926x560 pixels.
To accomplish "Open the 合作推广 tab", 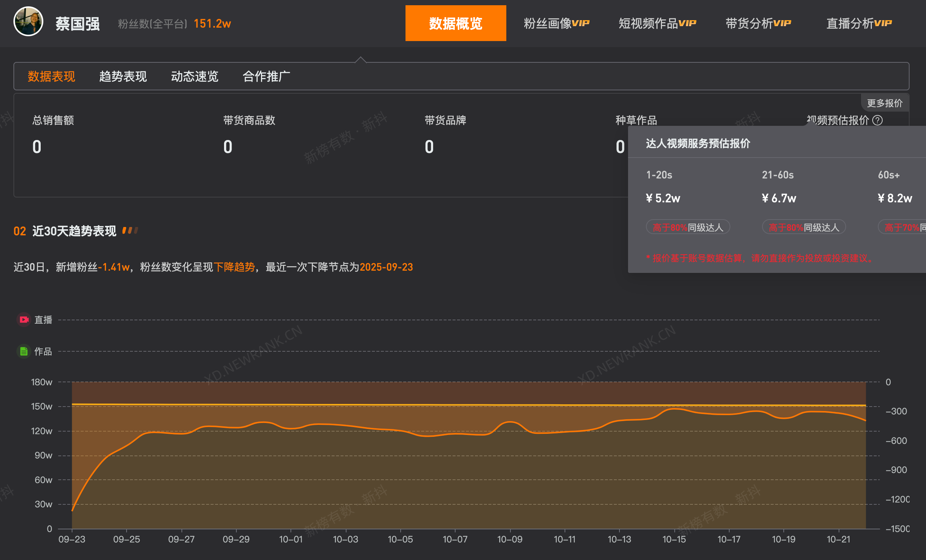I will click(x=267, y=76).
